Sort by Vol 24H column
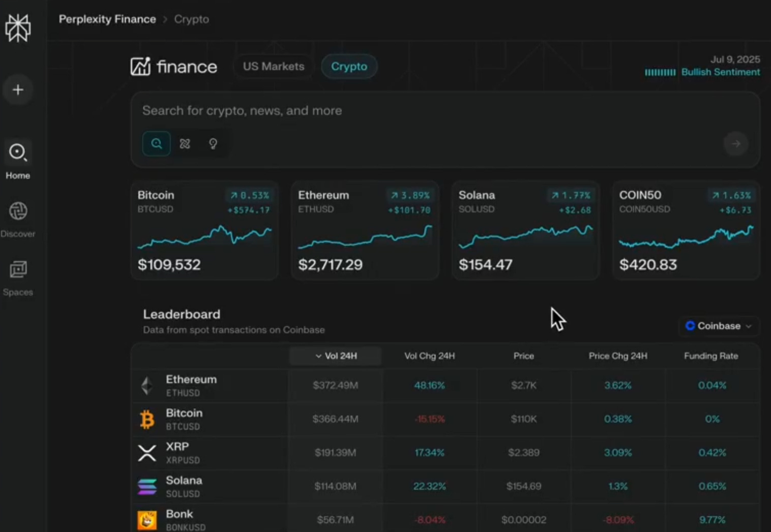Image resolution: width=771 pixels, height=532 pixels. 336,356
